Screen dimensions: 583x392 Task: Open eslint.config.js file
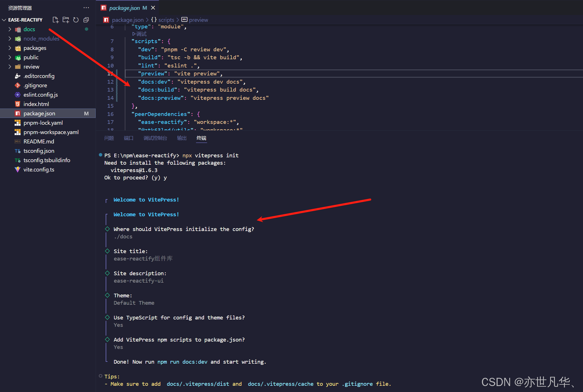41,95
